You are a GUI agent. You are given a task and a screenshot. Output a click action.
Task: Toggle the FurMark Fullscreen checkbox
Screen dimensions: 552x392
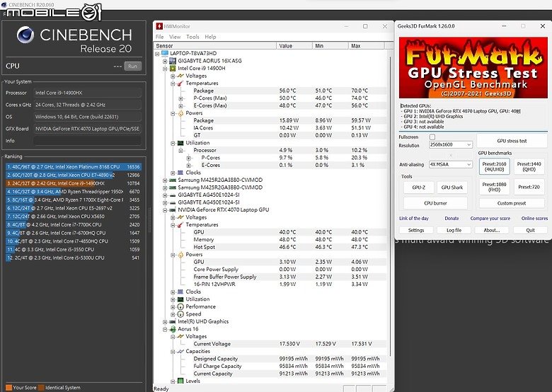432,137
